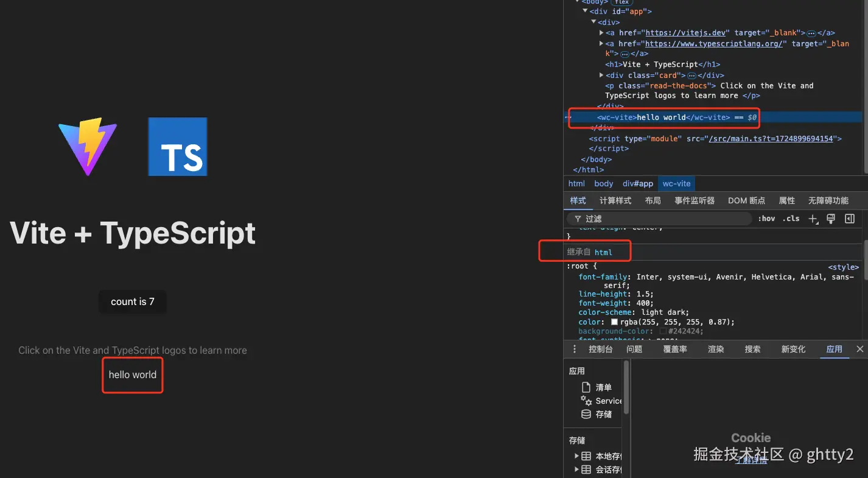Switch drawer to 覆盖率 coverage tab
The height and width of the screenshot is (478, 868).
(x=675, y=349)
